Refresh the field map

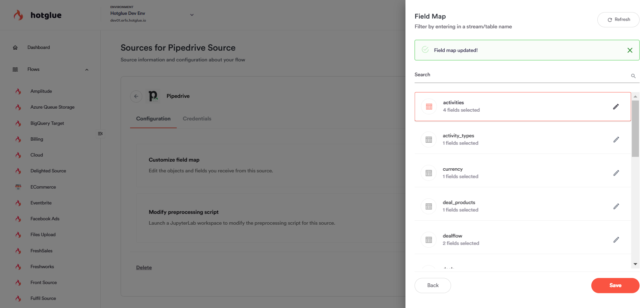pos(618,20)
